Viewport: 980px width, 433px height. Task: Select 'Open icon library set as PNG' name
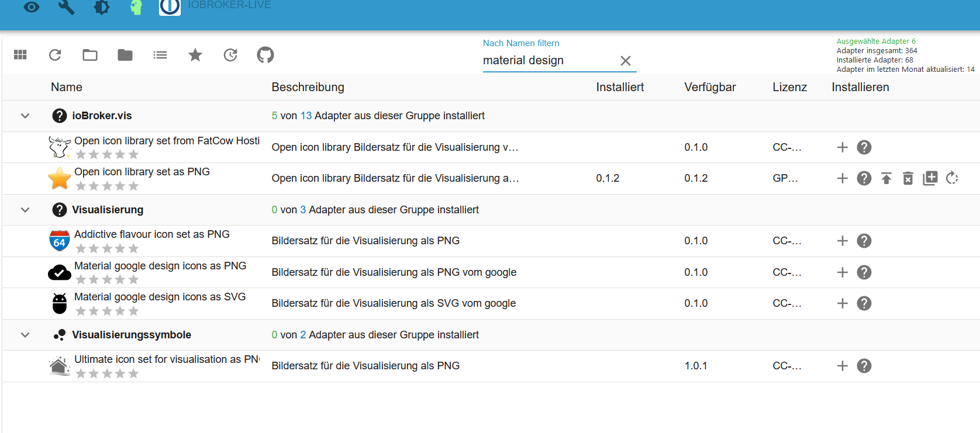tap(142, 172)
